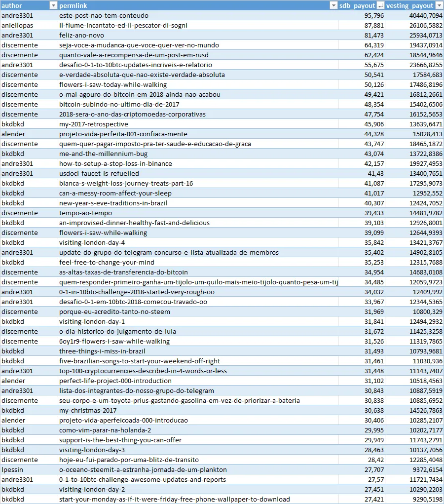Select cell 2018-sera-o-ano-das-criptomoedas-corporativas
The image size is (444, 504).
(x=198, y=115)
